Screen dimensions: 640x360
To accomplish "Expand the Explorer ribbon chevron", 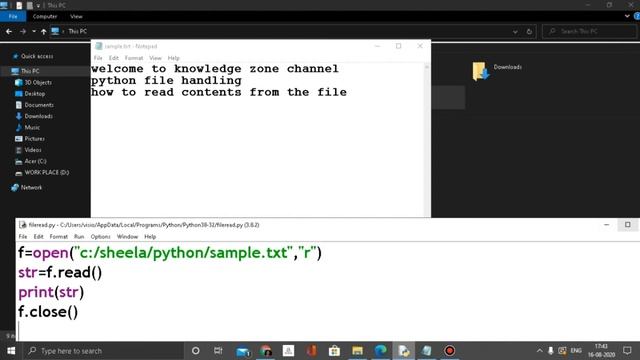I will [x=627, y=16].
